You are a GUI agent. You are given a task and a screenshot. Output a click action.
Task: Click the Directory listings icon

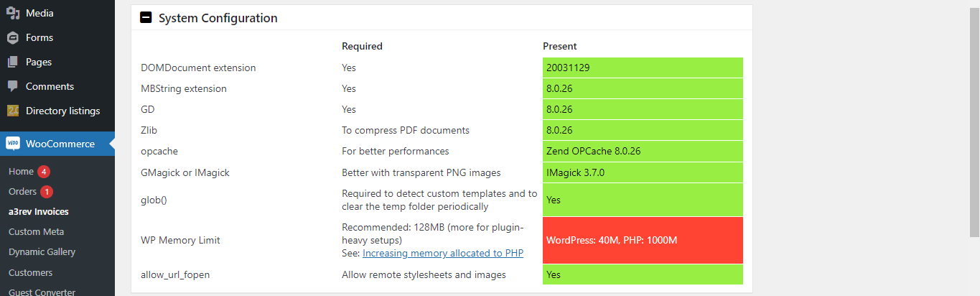tap(13, 111)
